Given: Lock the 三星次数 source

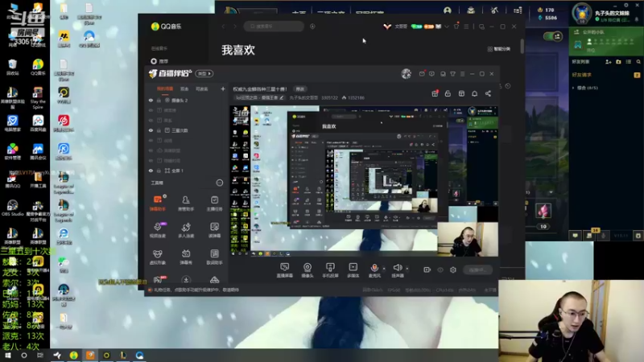Looking at the screenshot, I should click(159, 130).
